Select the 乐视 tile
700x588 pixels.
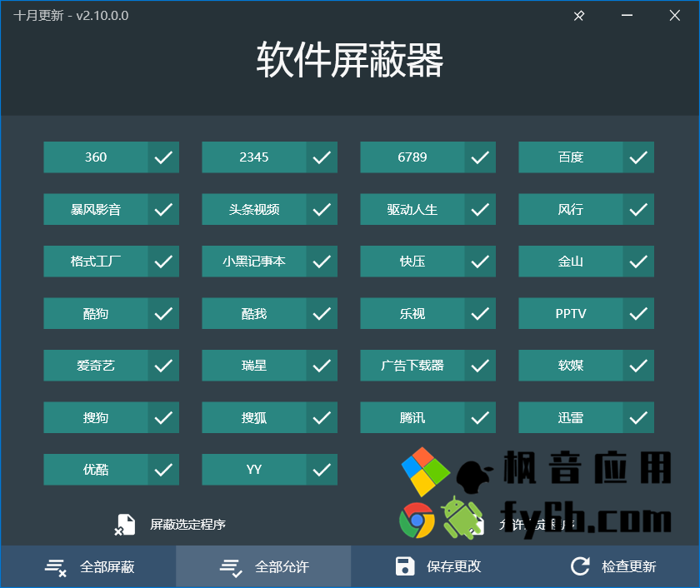tap(427, 314)
